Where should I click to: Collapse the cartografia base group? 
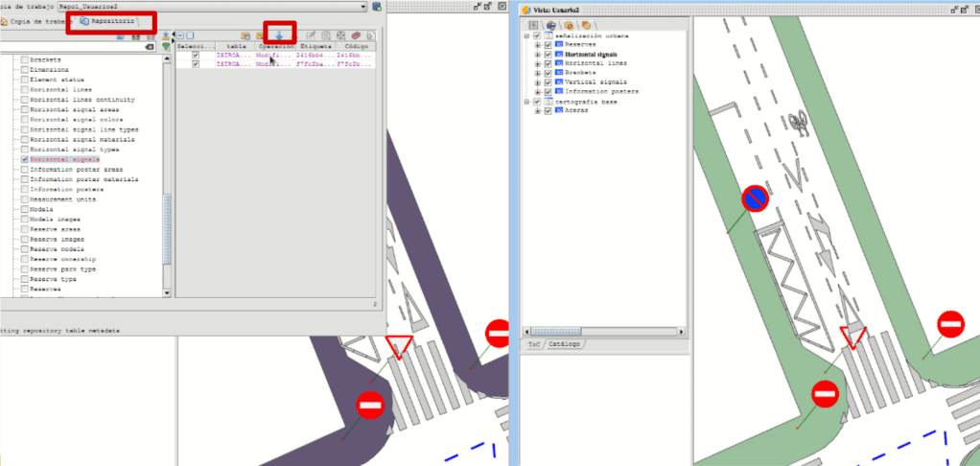526,101
